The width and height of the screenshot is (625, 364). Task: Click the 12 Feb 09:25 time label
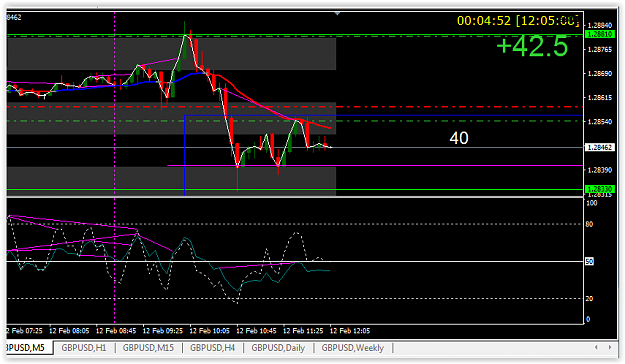[x=163, y=331]
